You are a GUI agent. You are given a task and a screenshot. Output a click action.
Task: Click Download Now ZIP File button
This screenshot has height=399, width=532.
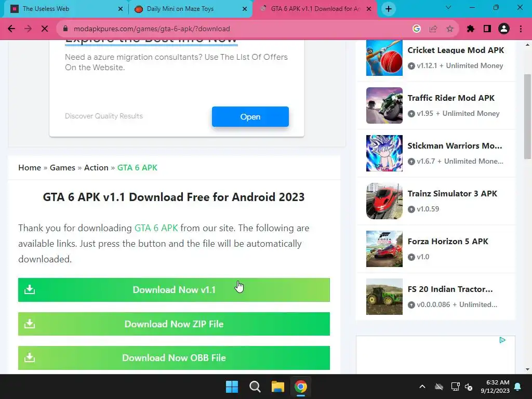pos(174,324)
